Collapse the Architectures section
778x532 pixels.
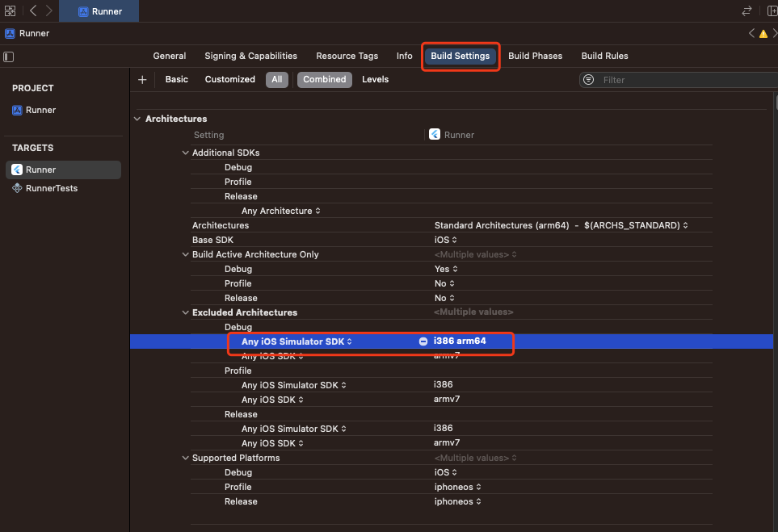(x=137, y=119)
